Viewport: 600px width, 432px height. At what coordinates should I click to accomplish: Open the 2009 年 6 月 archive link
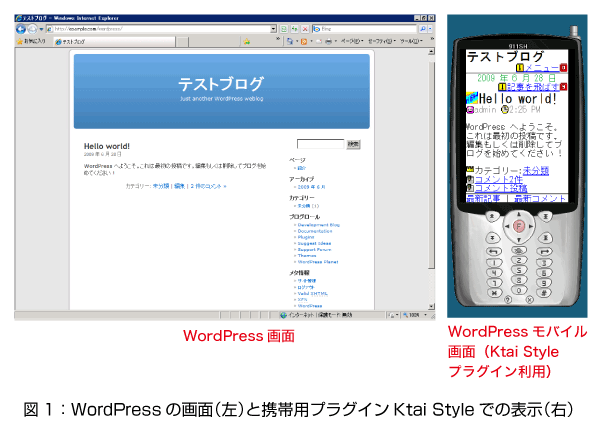[x=311, y=187]
